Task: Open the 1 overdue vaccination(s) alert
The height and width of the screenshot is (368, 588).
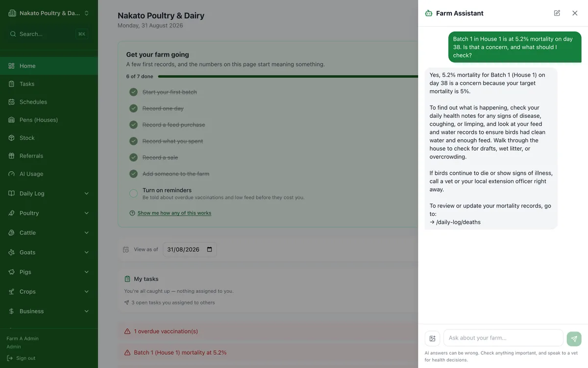Action: [268, 331]
